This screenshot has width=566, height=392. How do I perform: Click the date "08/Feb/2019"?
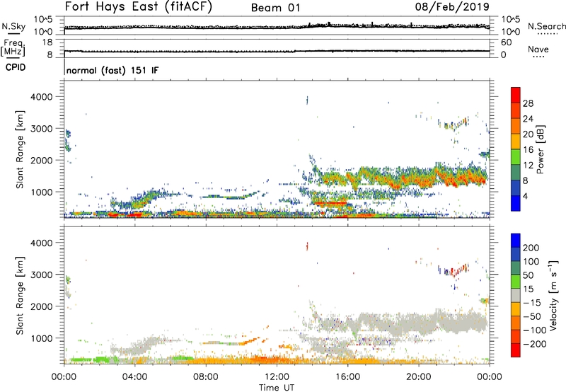coord(452,7)
